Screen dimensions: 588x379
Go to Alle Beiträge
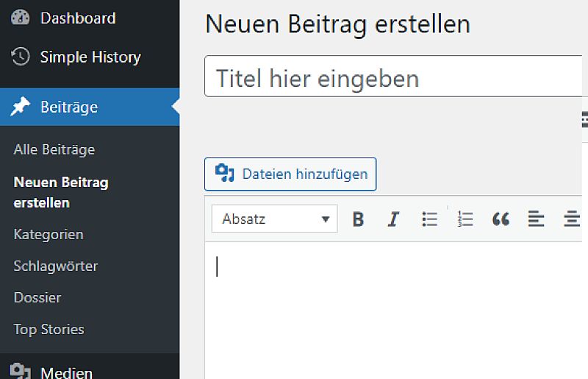pyautogui.click(x=54, y=149)
